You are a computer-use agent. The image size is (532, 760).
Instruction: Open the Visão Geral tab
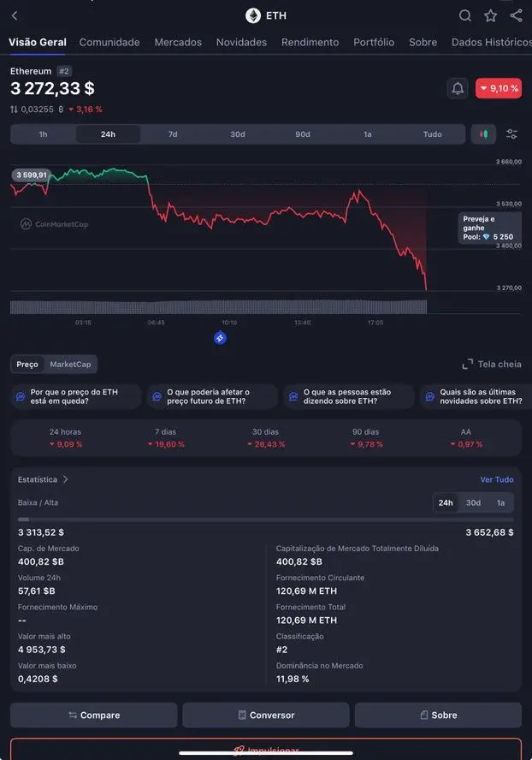tap(38, 42)
